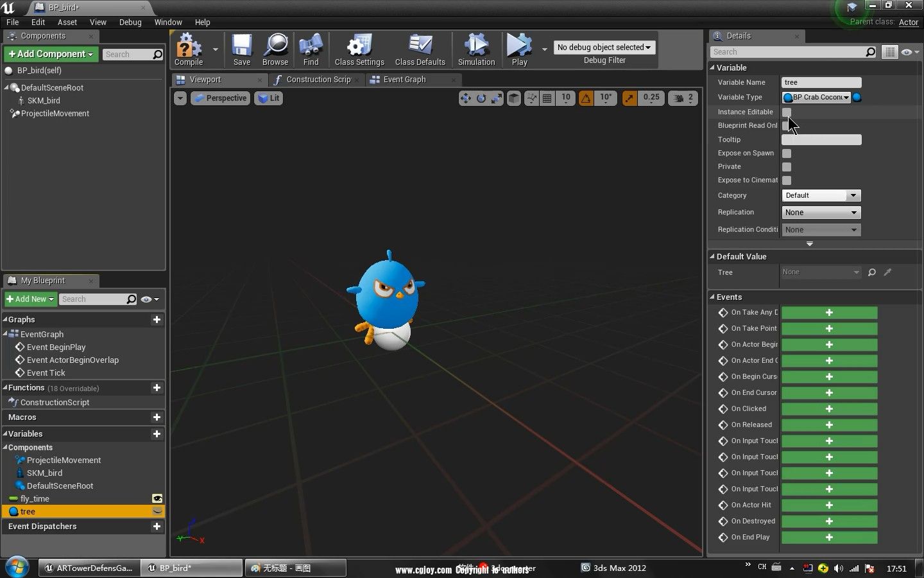
Task: Save the BP_bird asset
Action: point(242,50)
